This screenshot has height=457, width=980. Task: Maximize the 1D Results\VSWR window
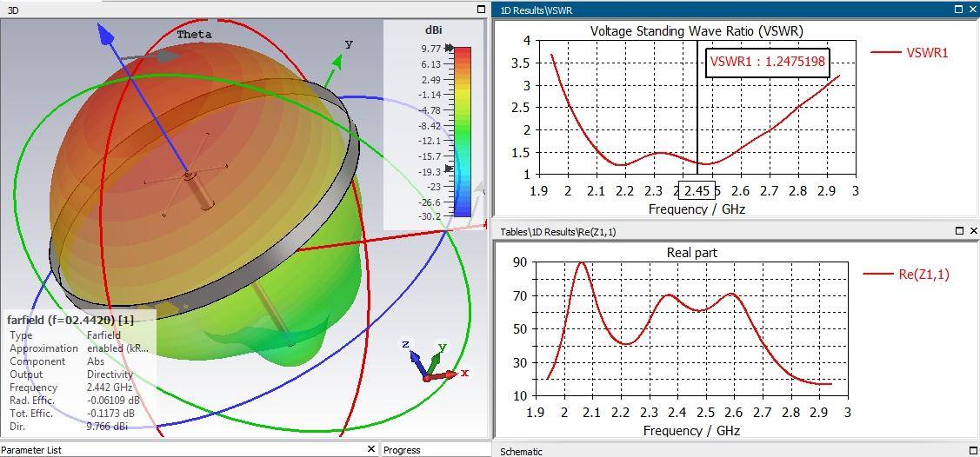tap(959, 10)
